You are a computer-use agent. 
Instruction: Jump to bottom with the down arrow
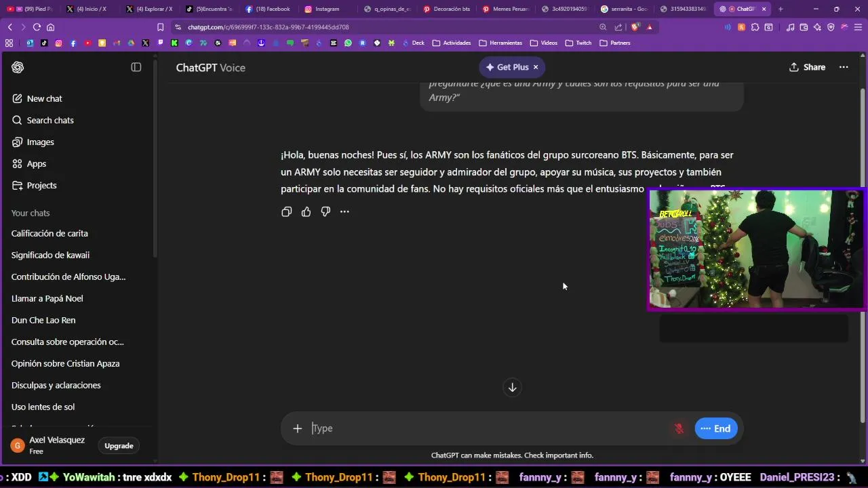pyautogui.click(x=513, y=388)
